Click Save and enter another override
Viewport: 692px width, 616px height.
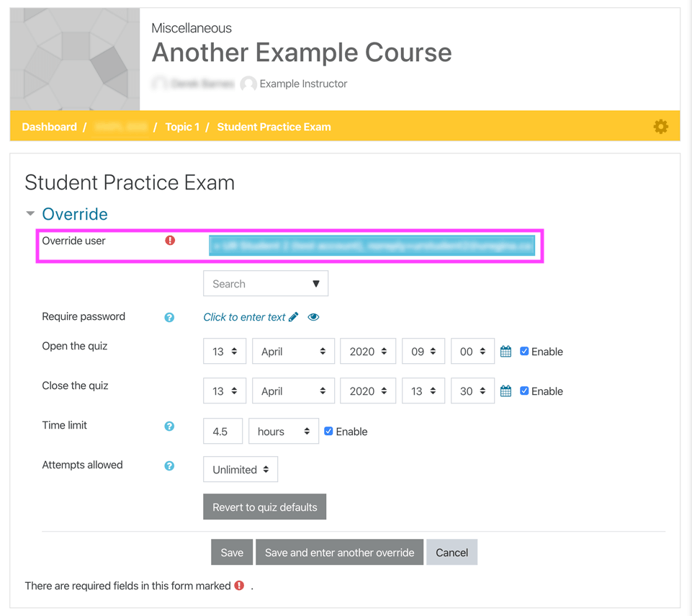click(x=339, y=552)
